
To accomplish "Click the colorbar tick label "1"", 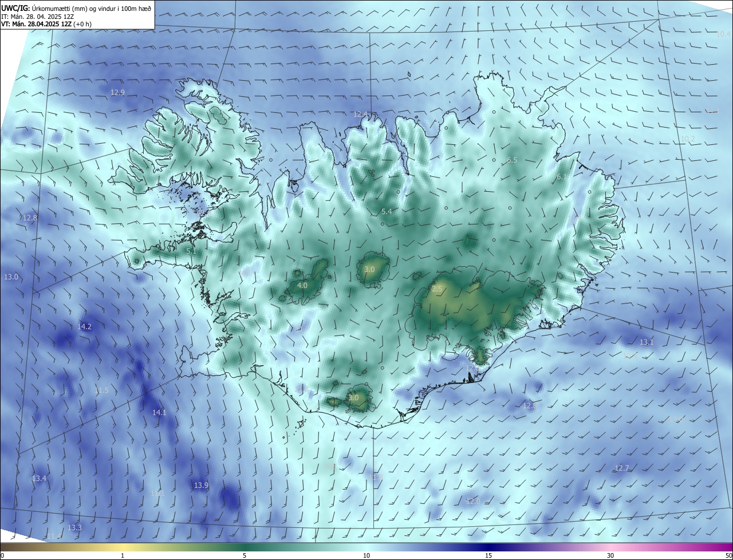I will 123,555.
